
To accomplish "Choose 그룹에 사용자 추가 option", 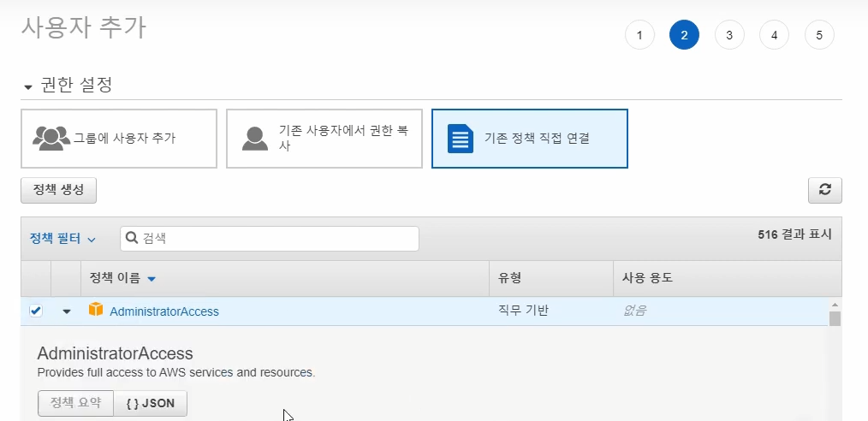I will pyautogui.click(x=118, y=139).
